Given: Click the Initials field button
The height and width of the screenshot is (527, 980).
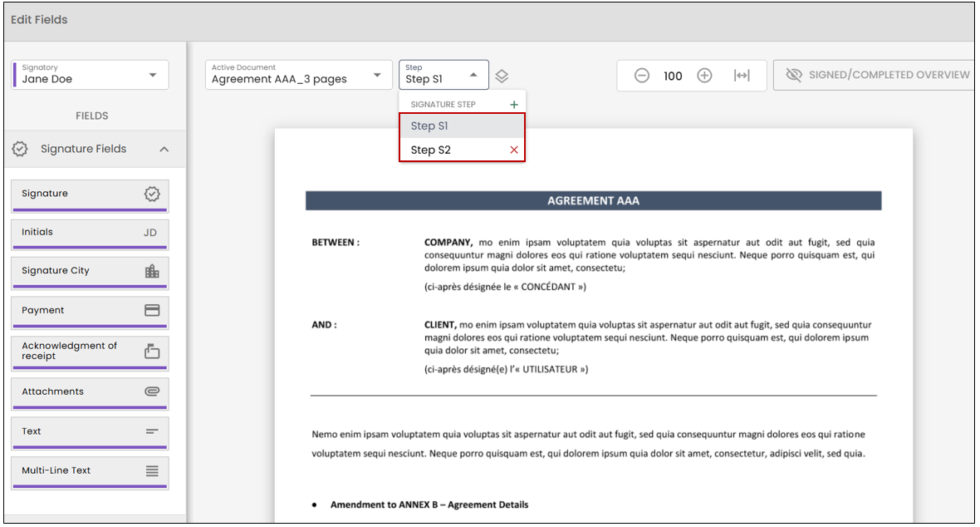Looking at the screenshot, I should coord(90,234).
